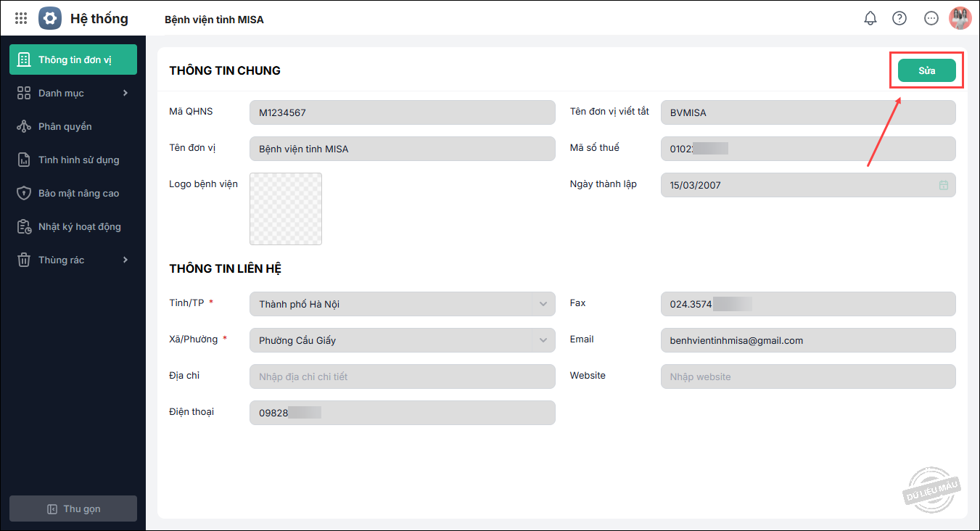Click the Nhật ký hoạt động clipboard icon

coord(24,226)
